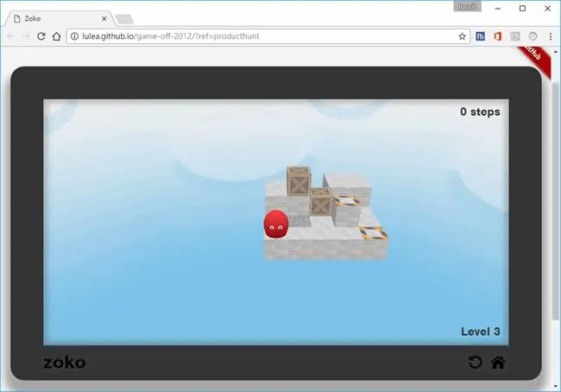Reload the page with browser refresh icon
Viewport: 561px width, 392px height.
[41, 36]
